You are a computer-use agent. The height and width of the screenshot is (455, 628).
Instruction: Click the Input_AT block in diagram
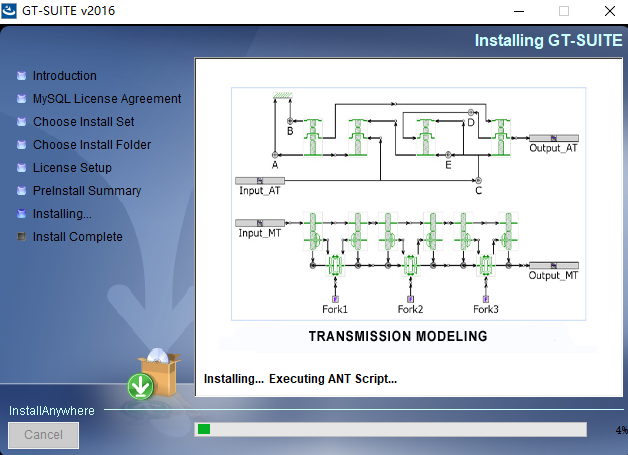click(260, 181)
